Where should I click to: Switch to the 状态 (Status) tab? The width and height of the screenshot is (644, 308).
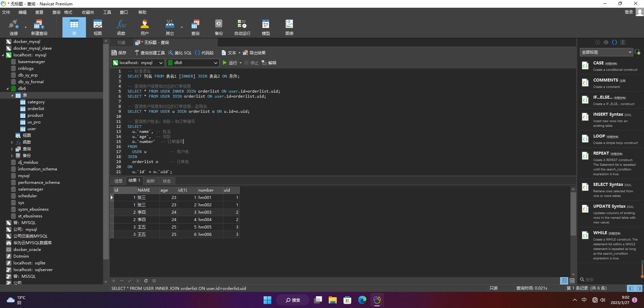point(167,181)
